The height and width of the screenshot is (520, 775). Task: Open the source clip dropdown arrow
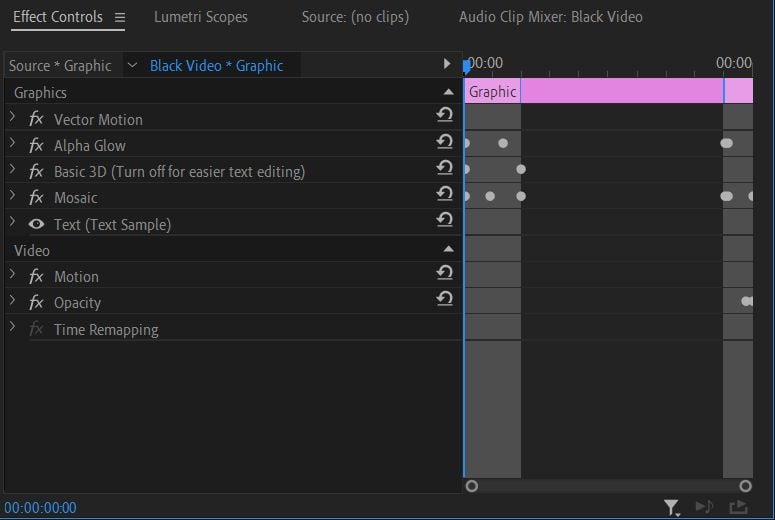(131, 65)
